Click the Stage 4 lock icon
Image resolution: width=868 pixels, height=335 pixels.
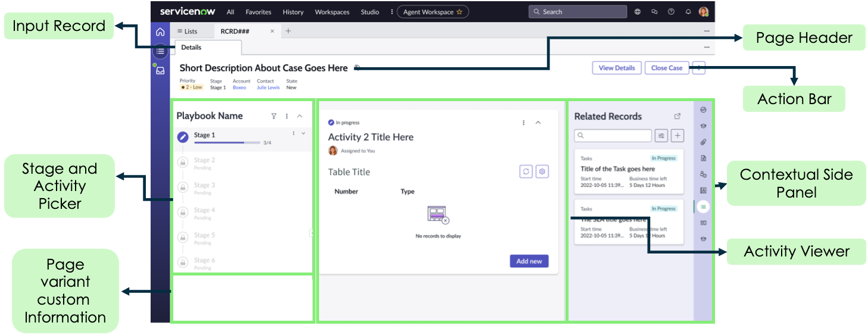[x=183, y=212]
